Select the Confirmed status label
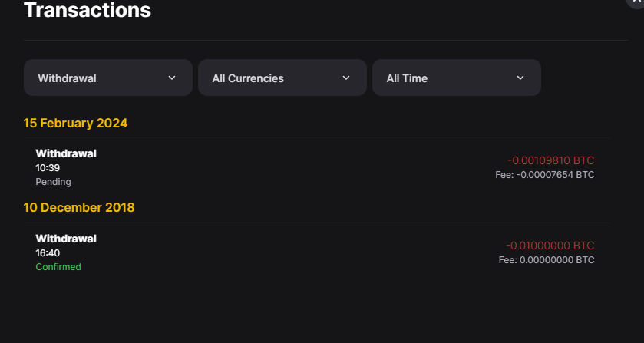 [58, 266]
